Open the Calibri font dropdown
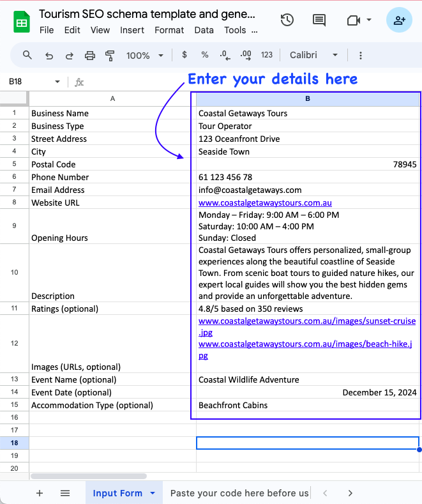422x504 pixels. 313,56
